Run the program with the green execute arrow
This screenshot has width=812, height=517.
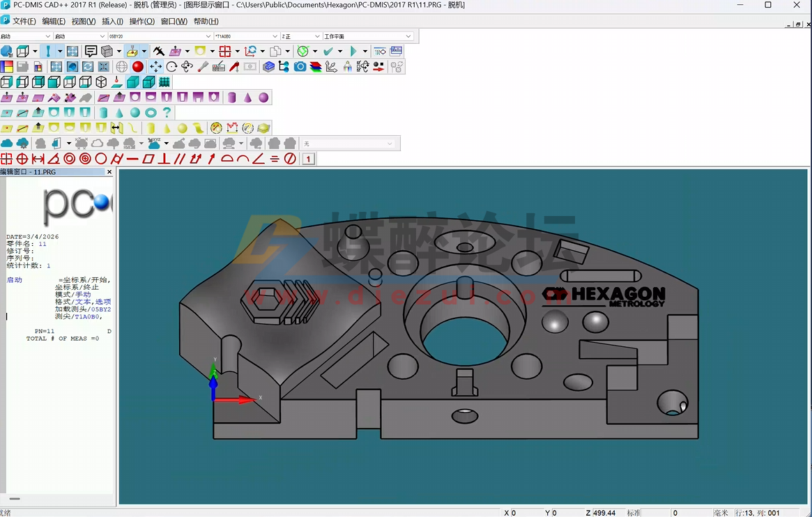point(355,51)
